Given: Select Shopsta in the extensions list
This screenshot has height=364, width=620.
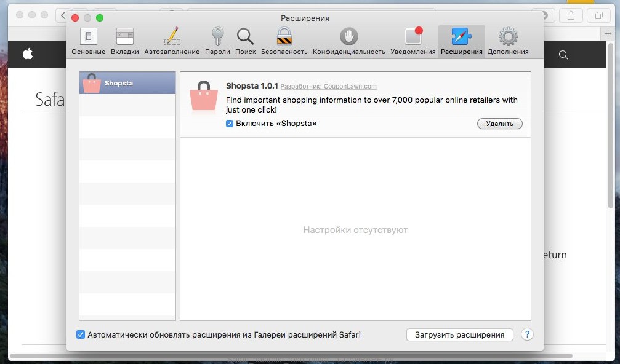Looking at the screenshot, I should coord(127,83).
